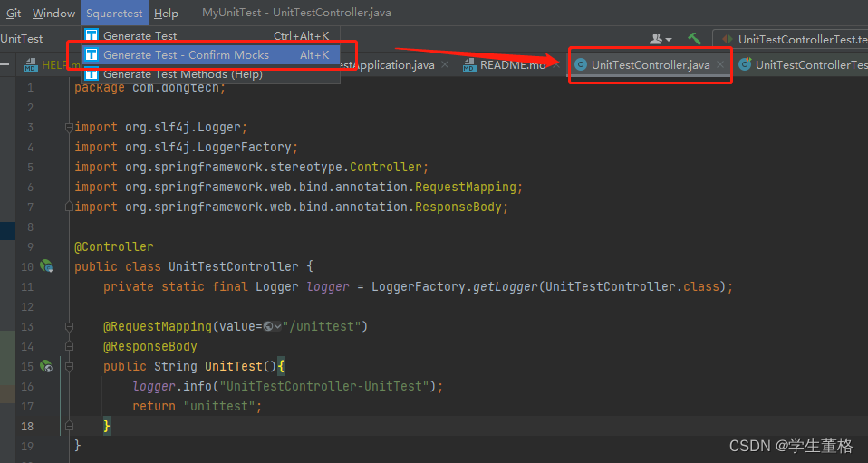Screen dimensions: 868x463
Task: Click the markdown icon on HELP.md tab
Action: (x=31, y=65)
